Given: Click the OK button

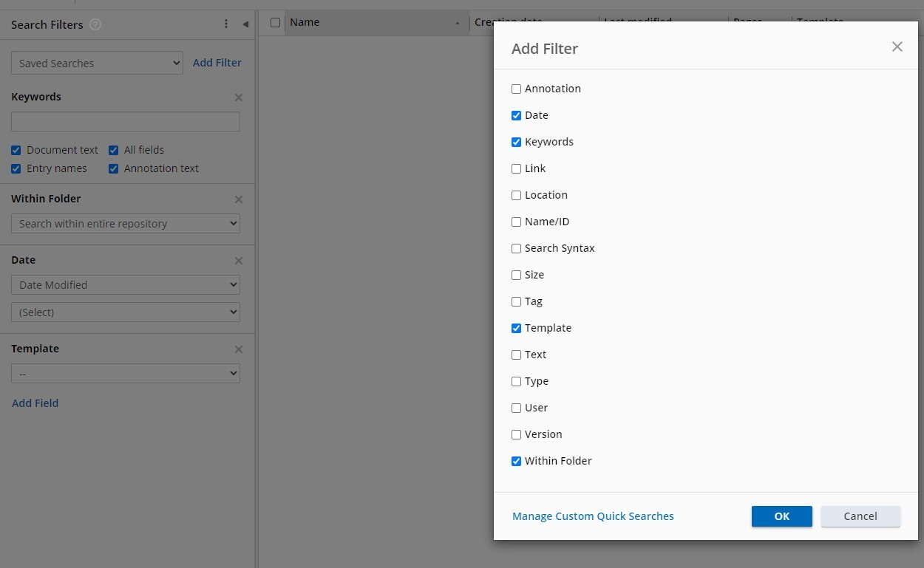Looking at the screenshot, I should coord(781,516).
